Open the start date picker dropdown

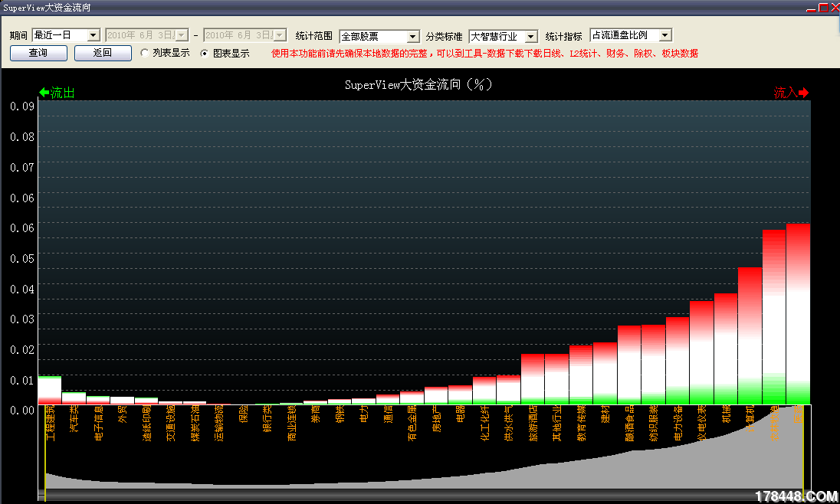coord(181,35)
